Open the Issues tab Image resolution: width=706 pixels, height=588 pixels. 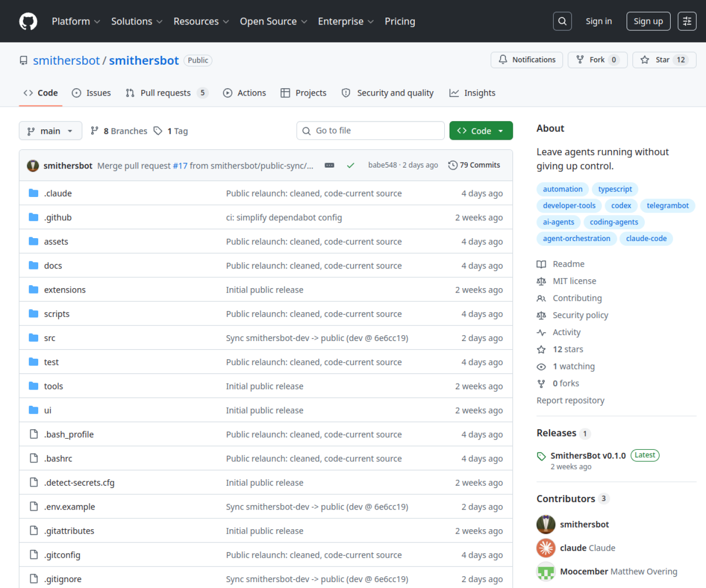point(91,93)
